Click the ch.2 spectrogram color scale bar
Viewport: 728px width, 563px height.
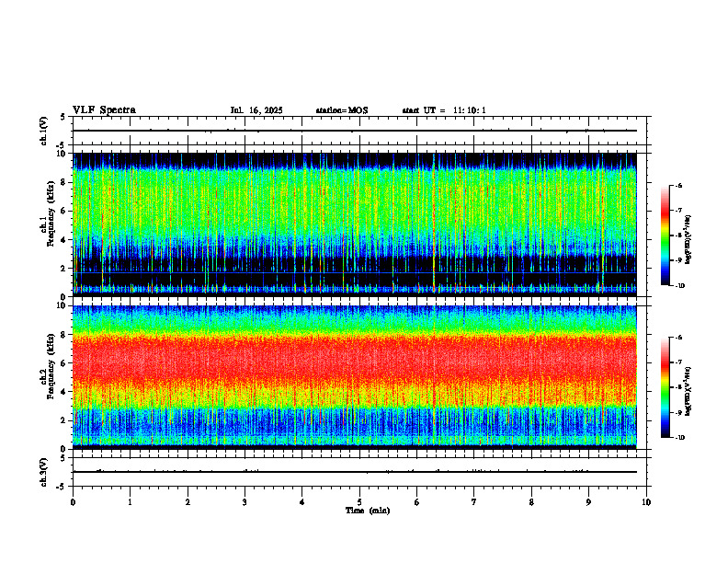(665, 387)
